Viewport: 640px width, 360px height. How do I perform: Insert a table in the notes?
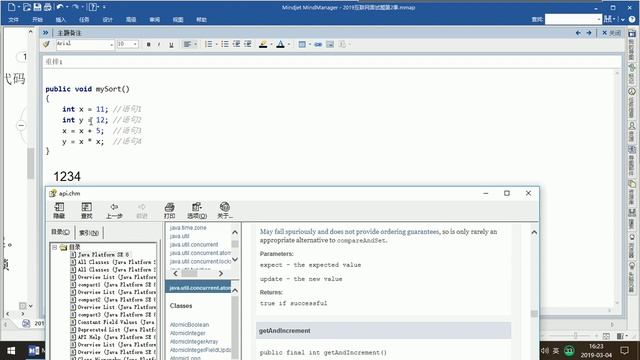pos(302,44)
